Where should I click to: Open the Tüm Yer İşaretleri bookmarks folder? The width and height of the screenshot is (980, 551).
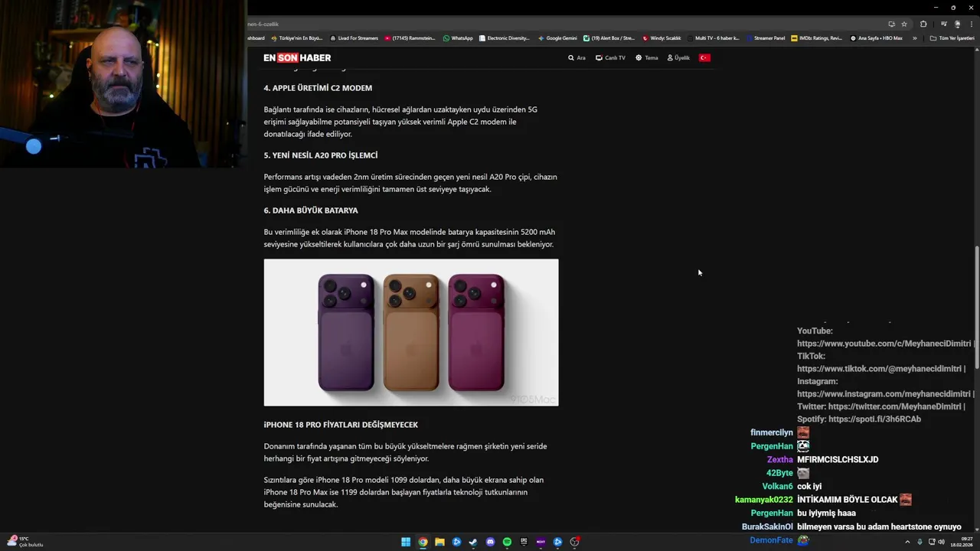click(952, 38)
